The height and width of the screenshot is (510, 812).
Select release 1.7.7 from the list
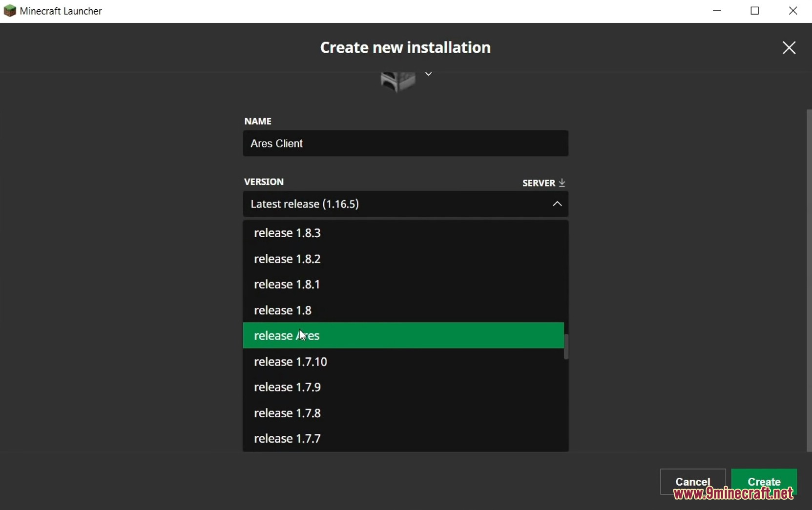403,438
